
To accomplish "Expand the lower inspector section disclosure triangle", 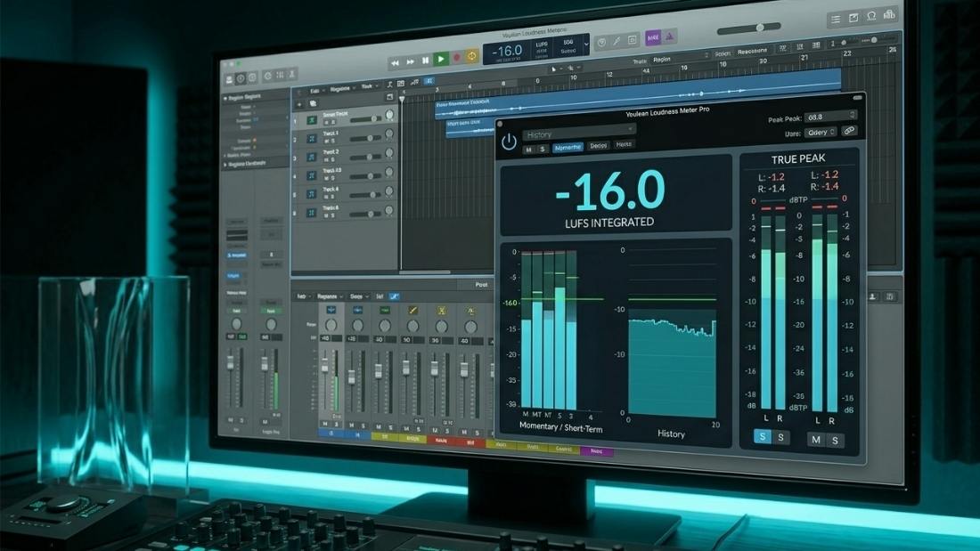I will 225,165.
